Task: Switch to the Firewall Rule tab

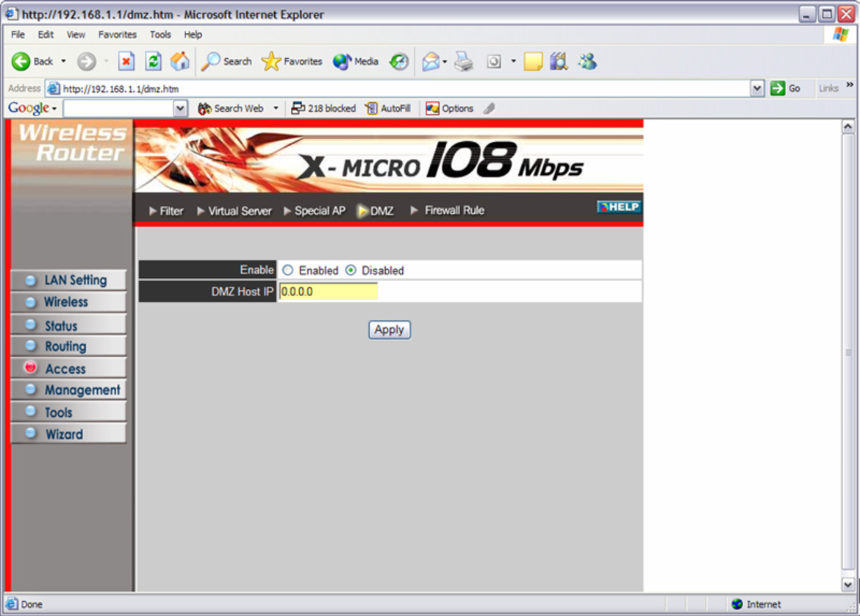Action: pos(448,211)
